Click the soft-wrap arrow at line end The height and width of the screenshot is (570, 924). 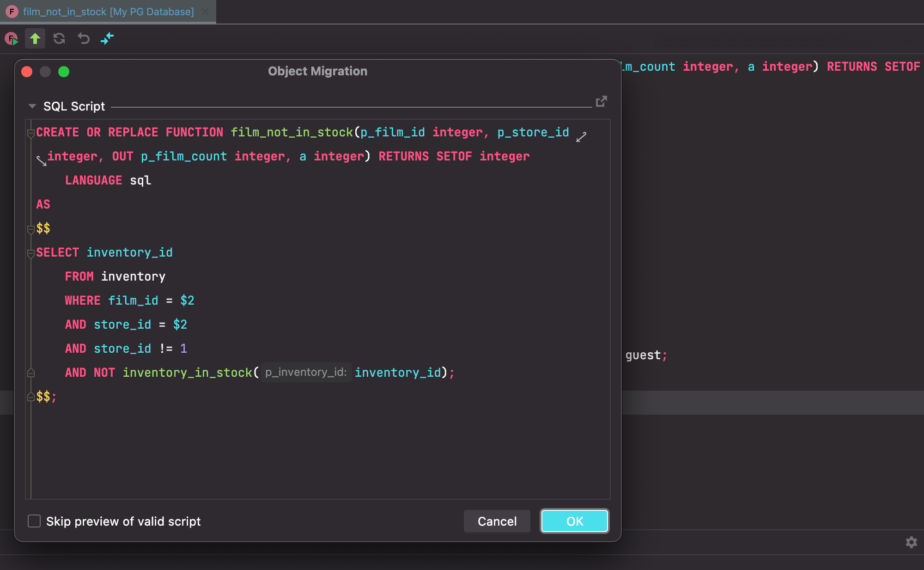[x=581, y=137]
